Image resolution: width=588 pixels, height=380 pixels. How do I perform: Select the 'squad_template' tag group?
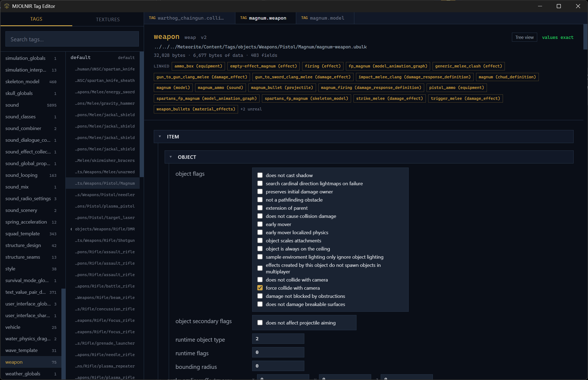(x=31, y=234)
